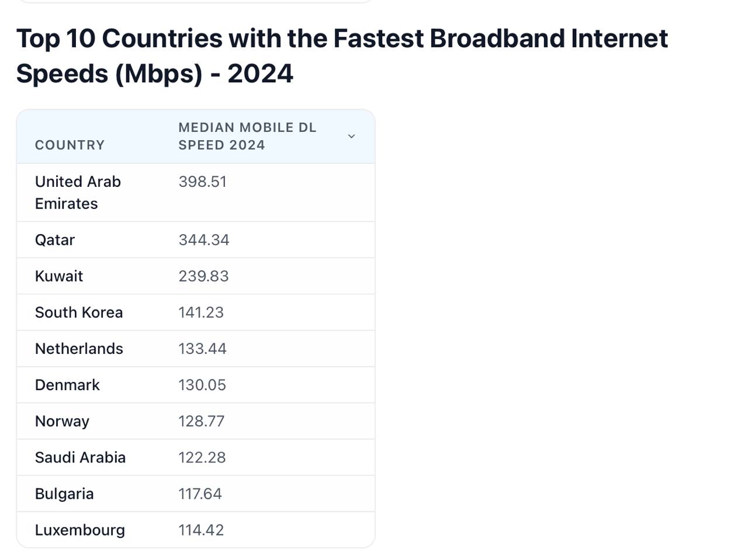Screen dimensions: 748x560
Task: Select the South Korea country cell
Action: (x=79, y=312)
